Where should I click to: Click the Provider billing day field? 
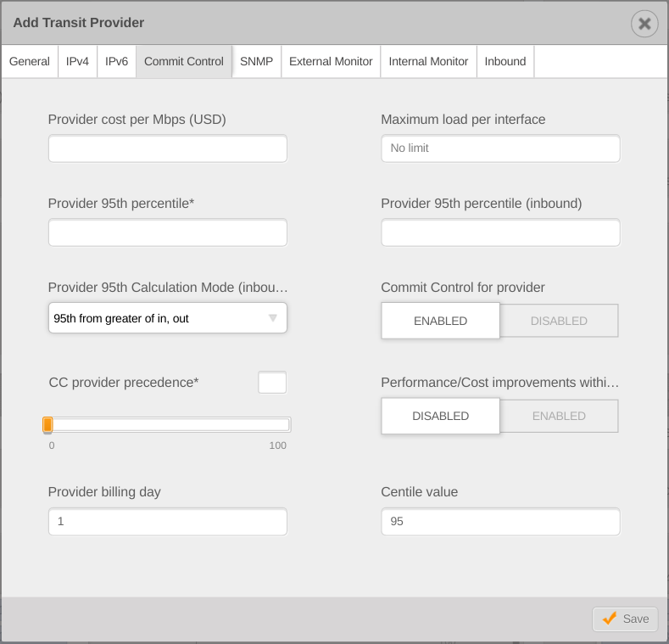click(168, 522)
